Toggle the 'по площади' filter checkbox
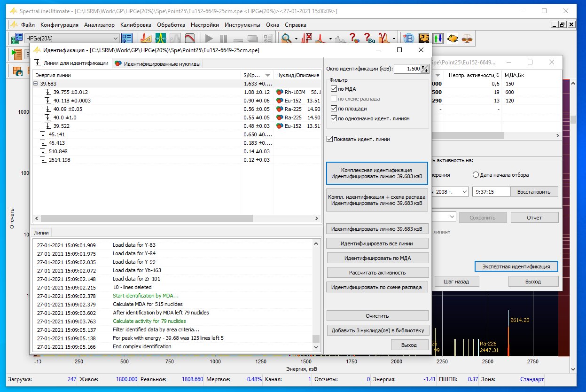Screen dimensions: 586x392 334,109
